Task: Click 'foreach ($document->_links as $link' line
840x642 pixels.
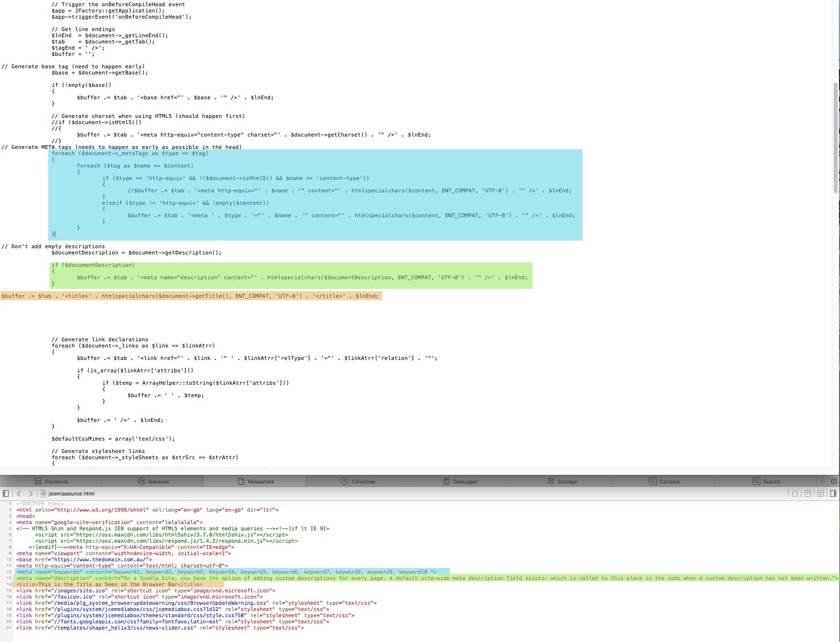Action: pos(133,346)
